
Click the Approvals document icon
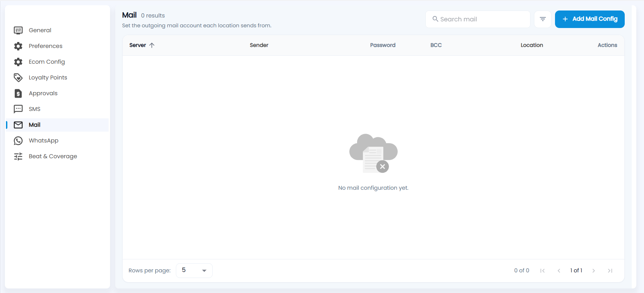click(x=18, y=93)
